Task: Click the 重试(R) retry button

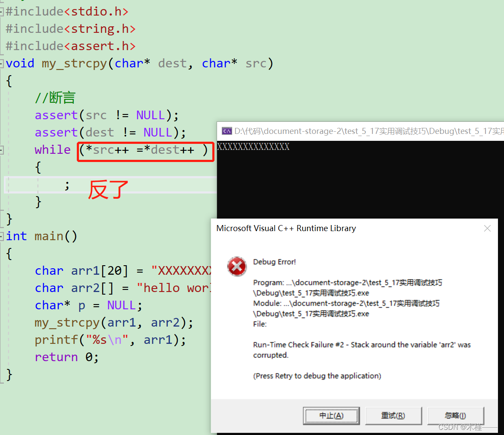Action: [394, 416]
